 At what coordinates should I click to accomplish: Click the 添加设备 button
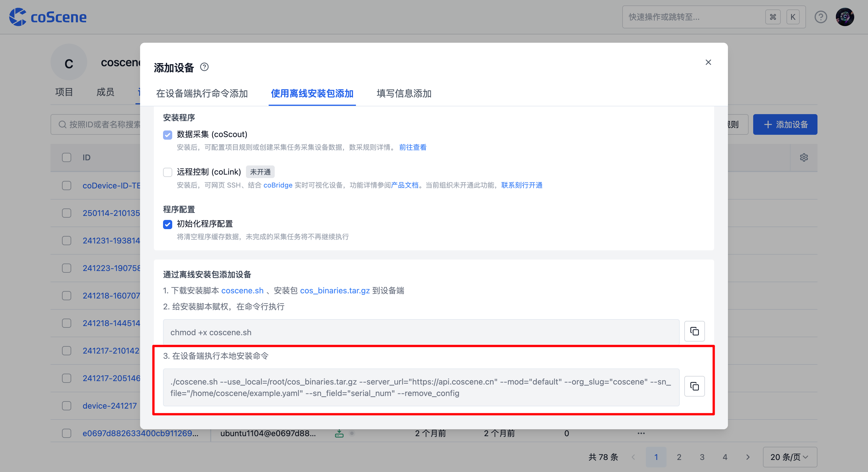(785, 124)
